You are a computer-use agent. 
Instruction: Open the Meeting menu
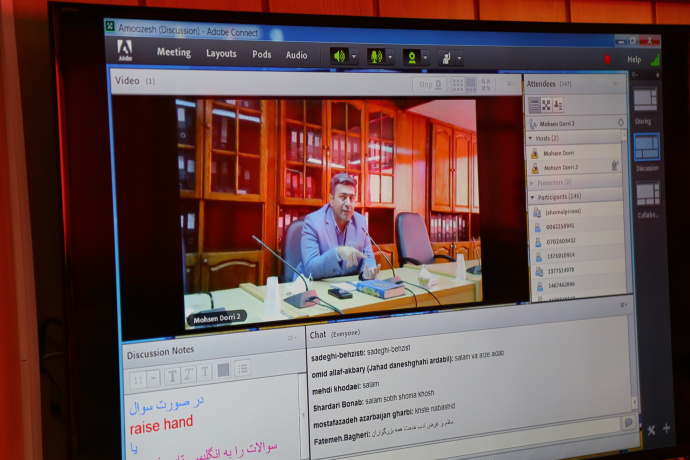click(174, 53)
